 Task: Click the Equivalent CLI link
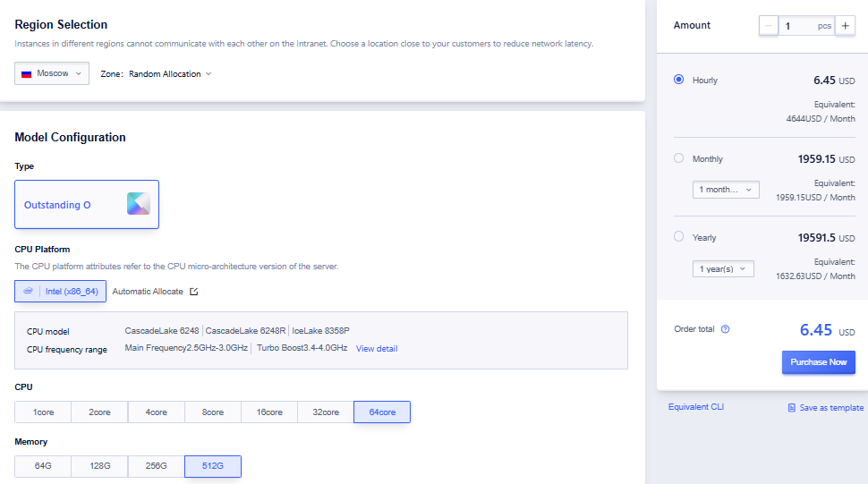695,407
